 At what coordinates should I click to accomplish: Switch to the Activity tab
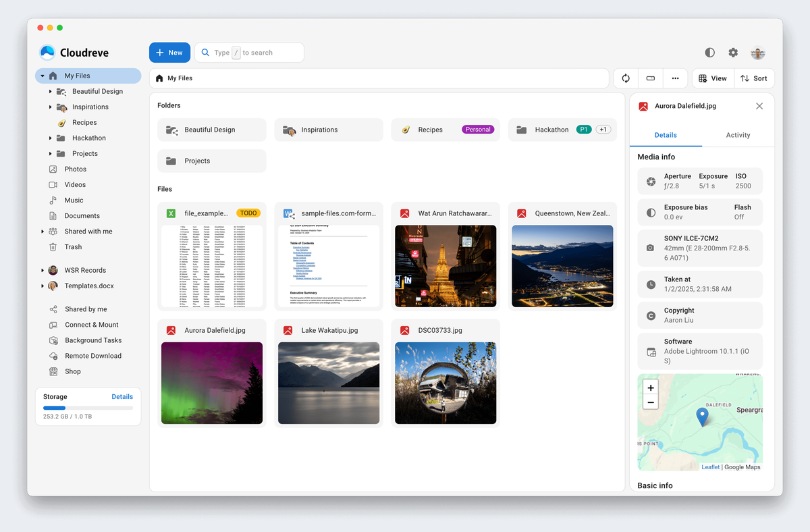(738, 135)
